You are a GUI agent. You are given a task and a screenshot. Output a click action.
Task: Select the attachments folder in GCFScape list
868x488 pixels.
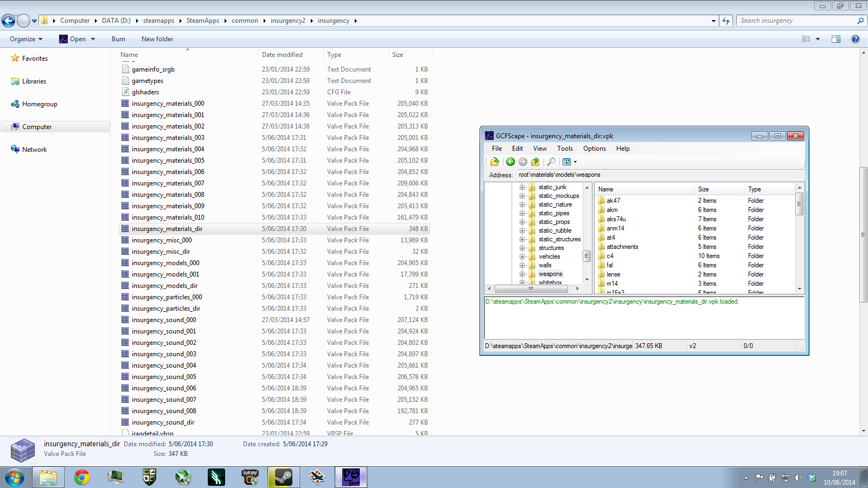pos(622,247)
